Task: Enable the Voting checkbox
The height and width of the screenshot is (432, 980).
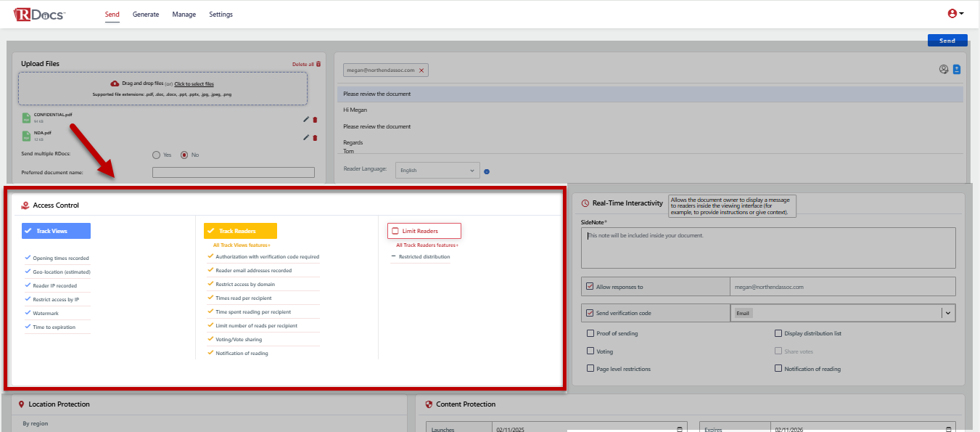Action: [590, 351]
